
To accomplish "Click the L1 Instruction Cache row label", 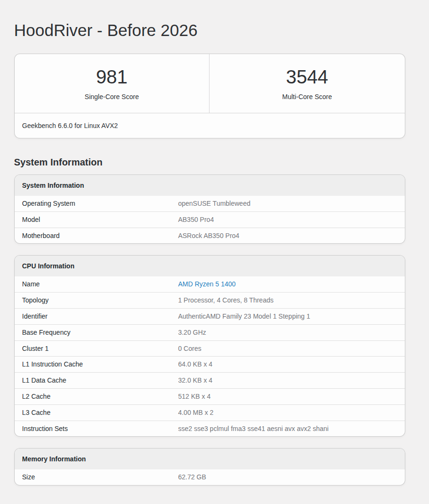I will [x=52, y=364].
